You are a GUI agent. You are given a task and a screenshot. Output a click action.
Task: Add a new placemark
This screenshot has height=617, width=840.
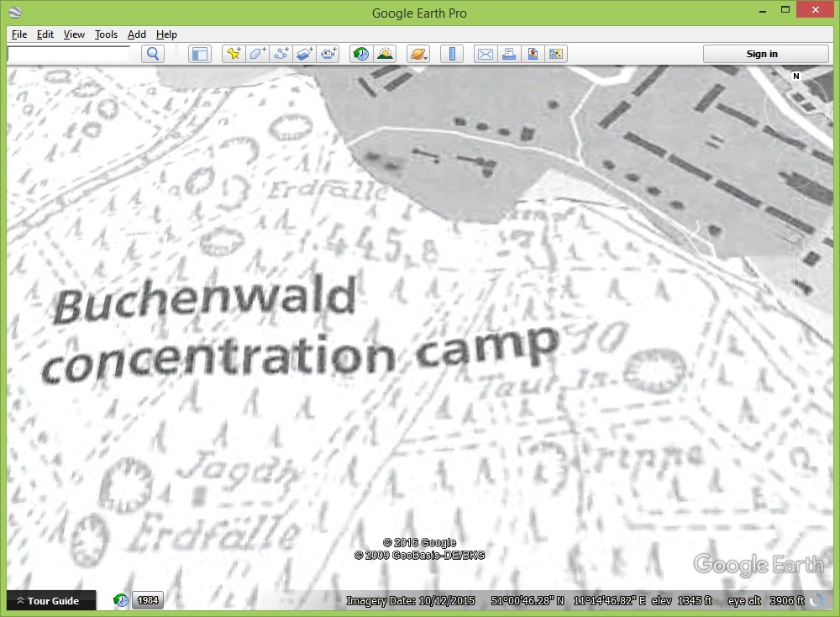pyautogui.click(x=234, y=54)
